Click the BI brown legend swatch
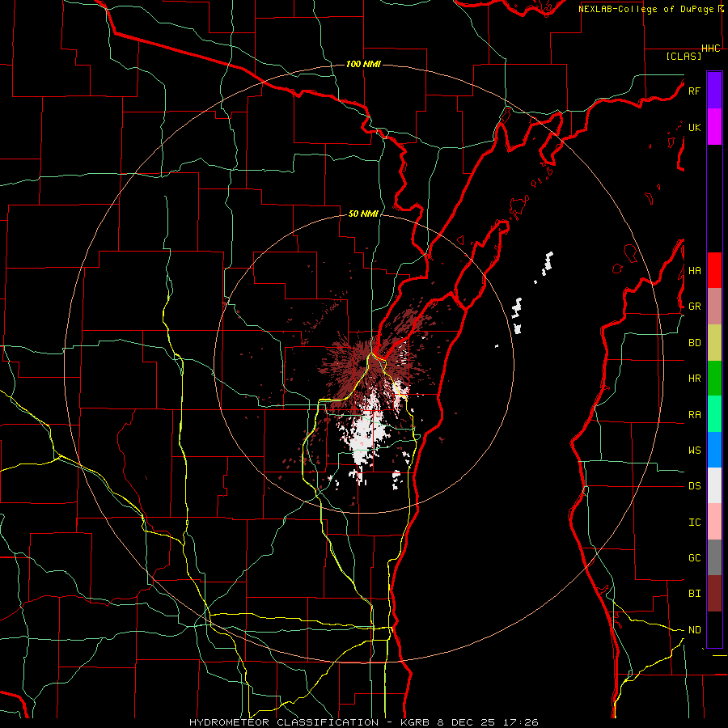The width and height of the screenshot is (728, 728). (714, 594)
